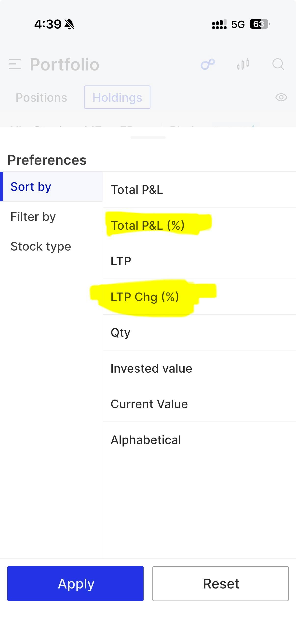Toggle the eye visibility icon
Viewport: 296px width, 644px height.
point(281,97)
